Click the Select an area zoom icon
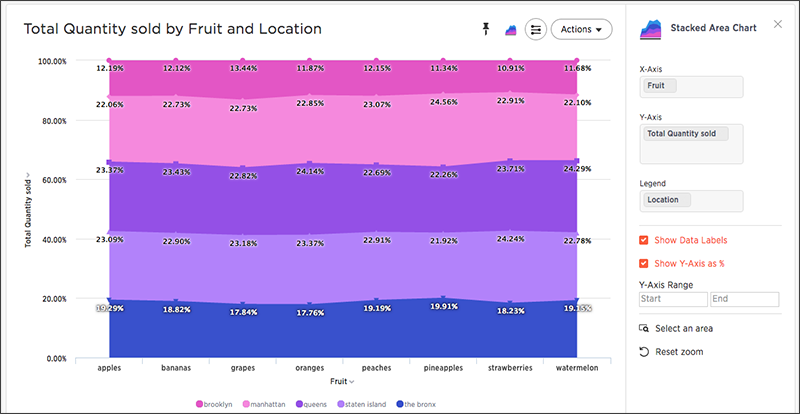 644,328
